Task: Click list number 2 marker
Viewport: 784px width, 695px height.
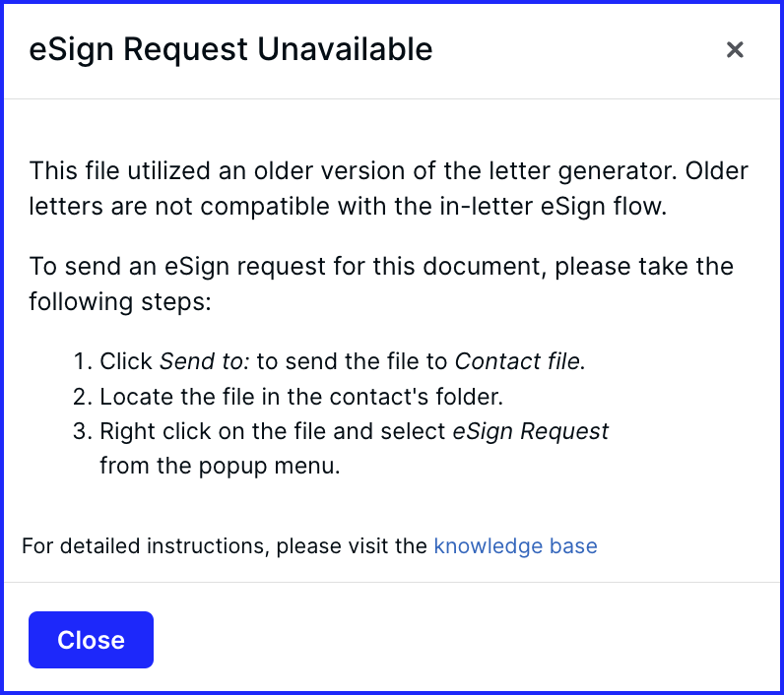Action: coord(83,396)
